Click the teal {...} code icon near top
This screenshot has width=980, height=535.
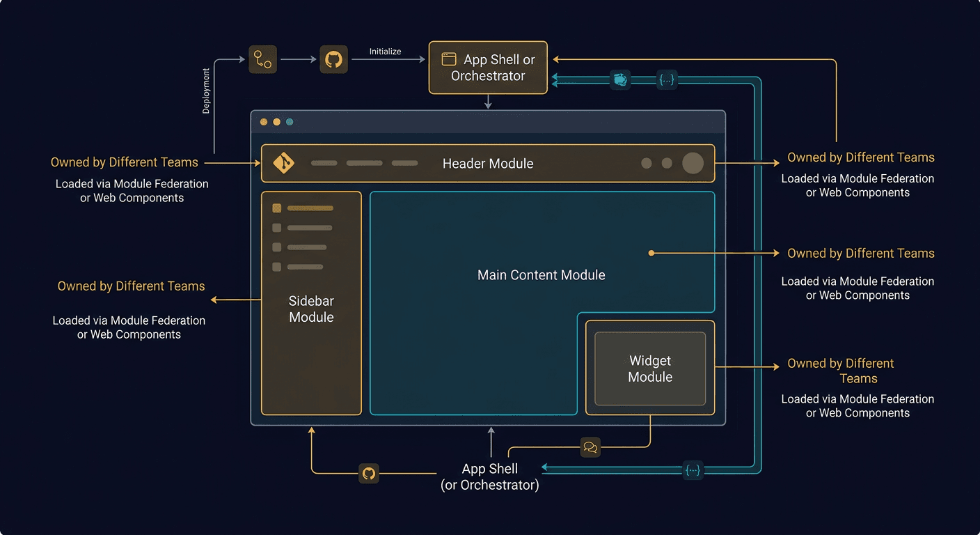click(667, 79)
